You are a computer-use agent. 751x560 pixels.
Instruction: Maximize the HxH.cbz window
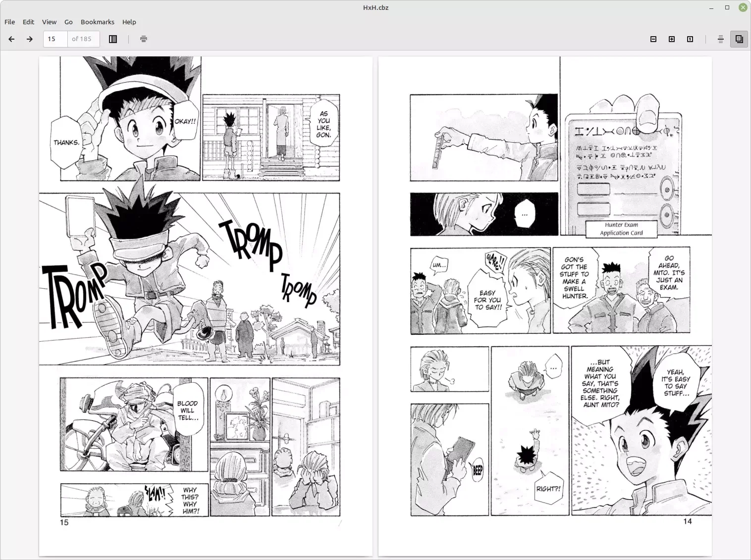point(727,7)
